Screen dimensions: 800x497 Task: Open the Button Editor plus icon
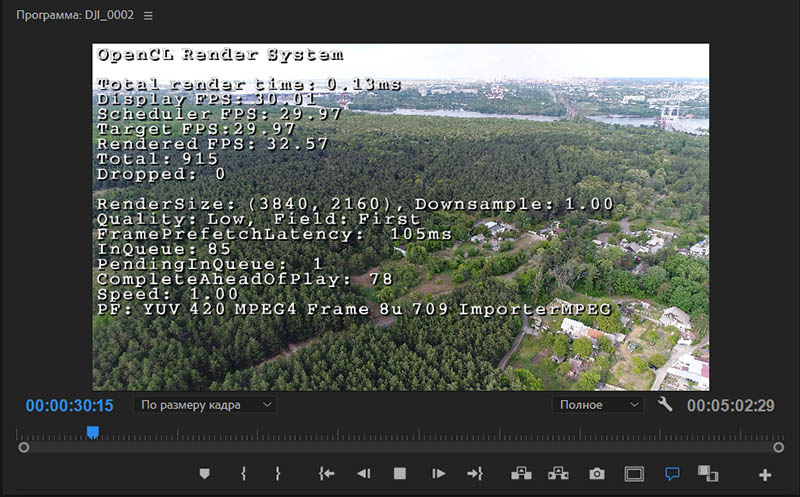(x=765, y=475)
